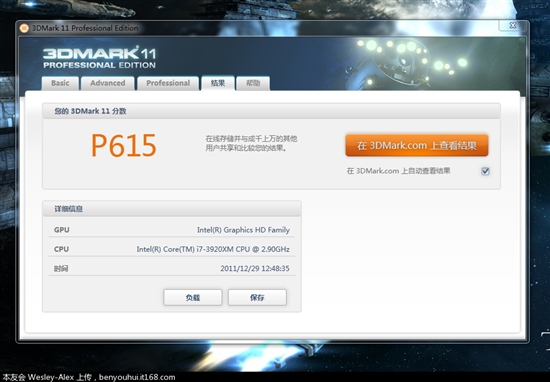Select the Professional tab
This screenshot has height=382, width=550.
pyautogui.click(x=168, y=83)
